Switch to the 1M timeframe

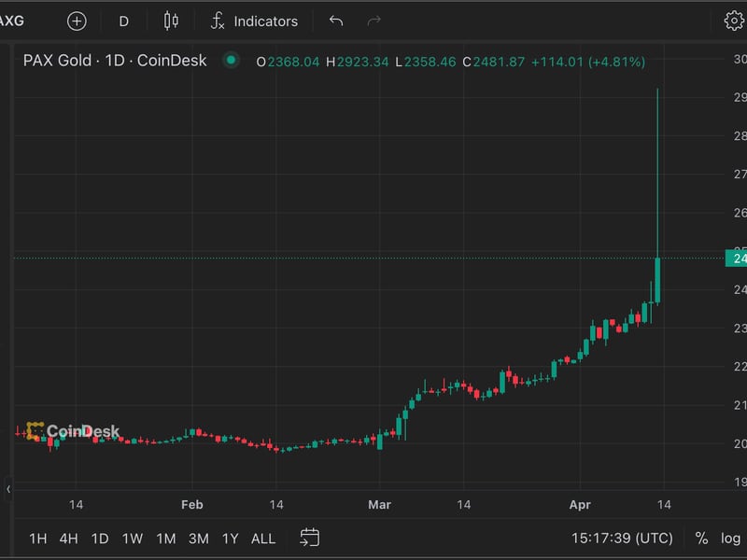click(x=163, y=539)
